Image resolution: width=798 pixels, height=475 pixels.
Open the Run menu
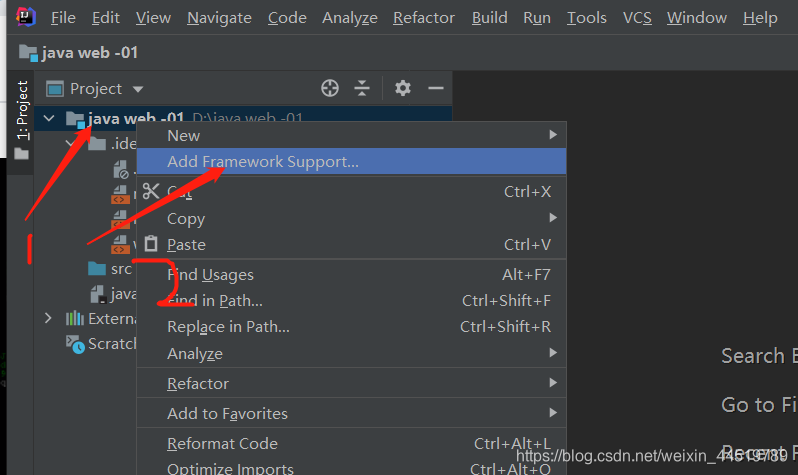click(537, 18)
